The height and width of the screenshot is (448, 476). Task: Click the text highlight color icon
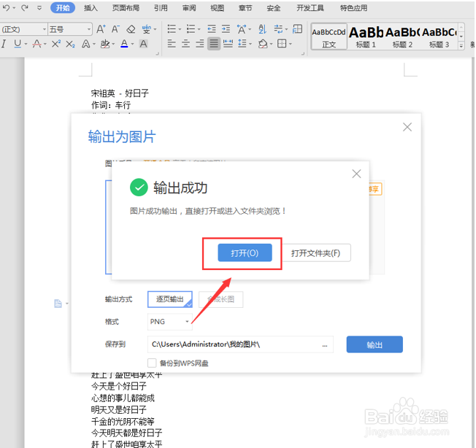click(105, 44)
